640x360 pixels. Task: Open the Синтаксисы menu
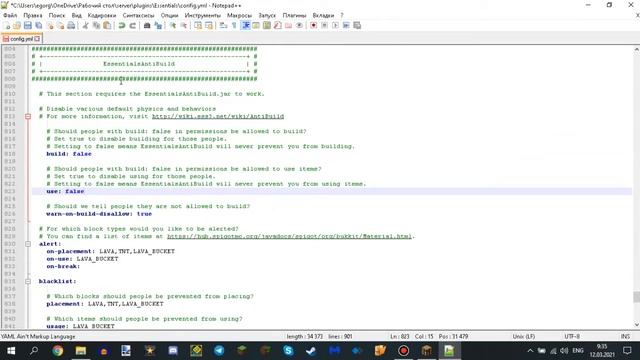138,16
